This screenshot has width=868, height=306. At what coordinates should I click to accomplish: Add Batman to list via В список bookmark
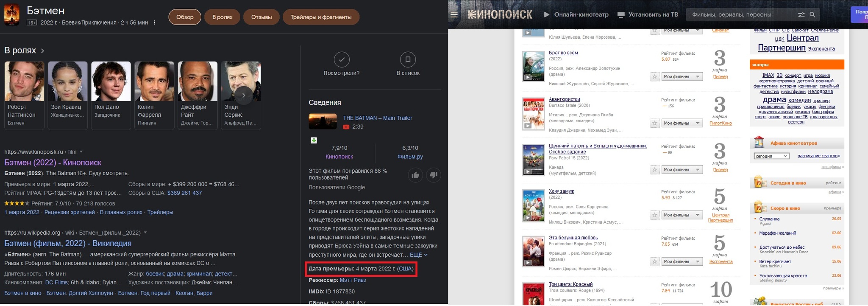point(408,59)
